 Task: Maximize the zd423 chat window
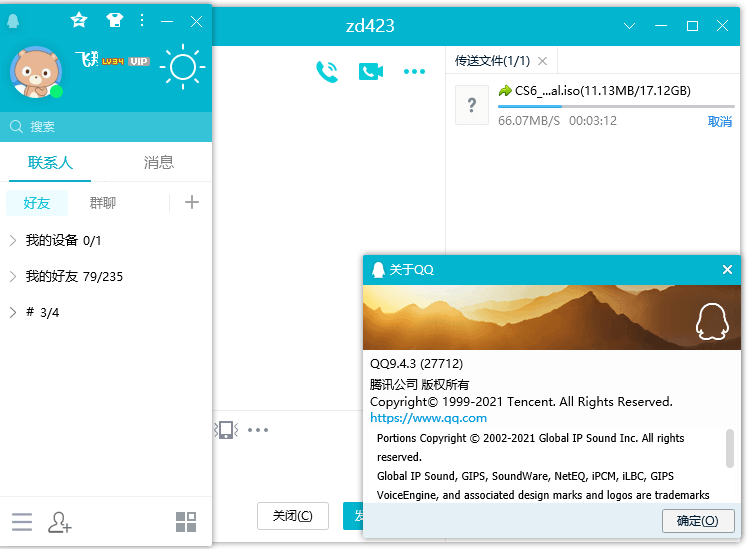pos(692,26)
